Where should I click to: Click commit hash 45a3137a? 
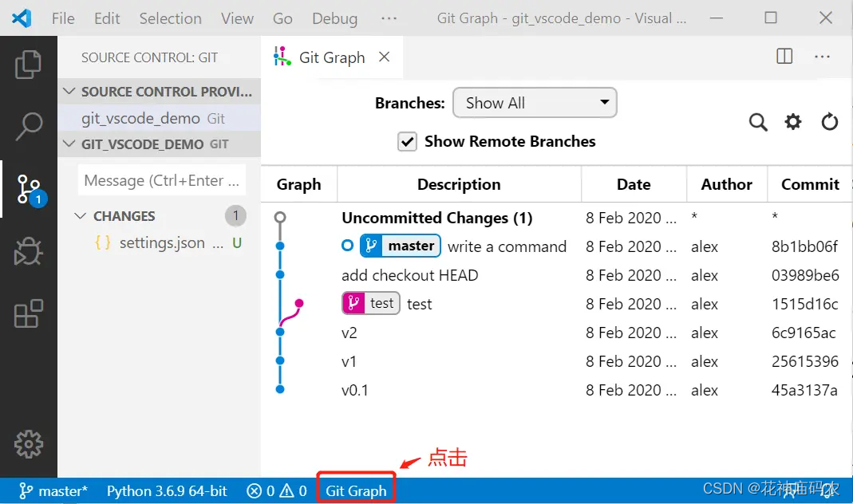coord(804,390)
